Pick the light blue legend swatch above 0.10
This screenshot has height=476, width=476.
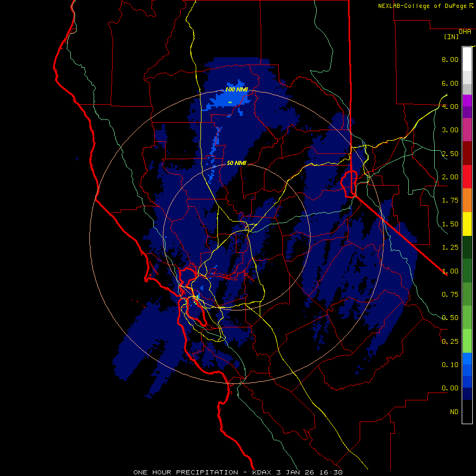click(467, 359)
